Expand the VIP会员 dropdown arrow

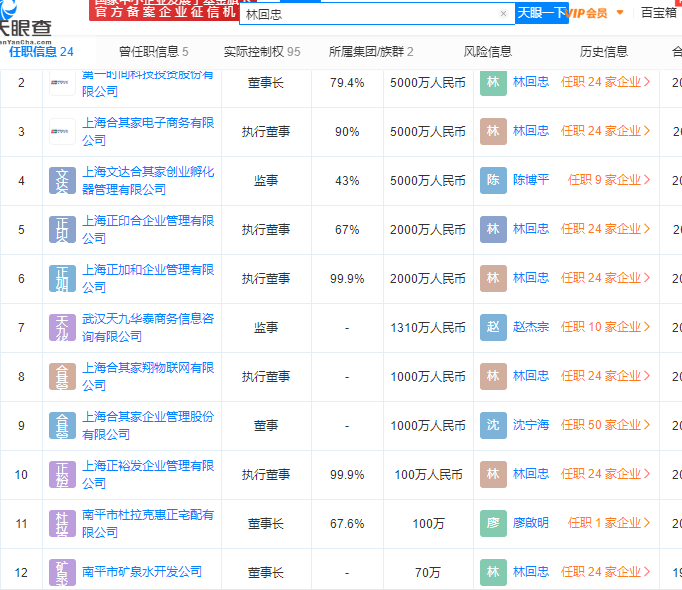620,13
